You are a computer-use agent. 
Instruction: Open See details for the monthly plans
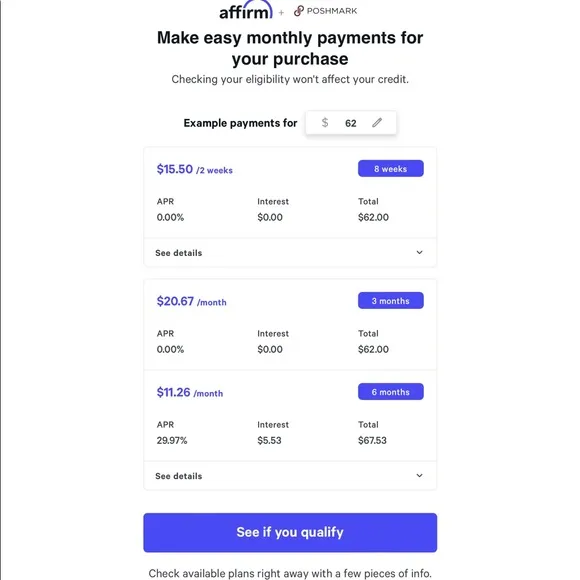[x=290, y=476]
